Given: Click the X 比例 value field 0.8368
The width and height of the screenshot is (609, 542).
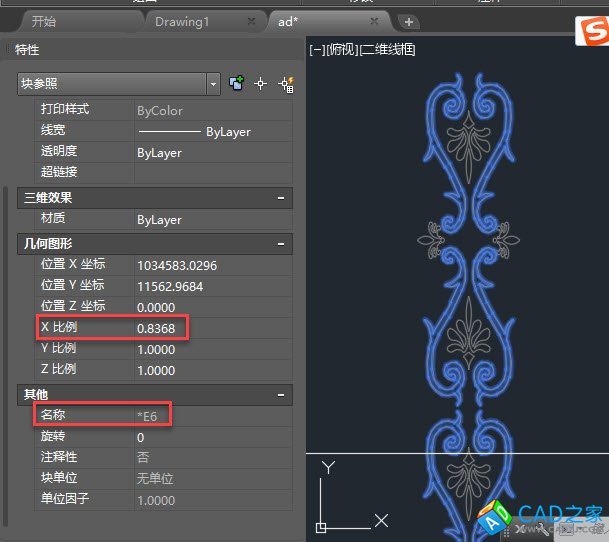Looking at the screenshot, I should (x=212, y=328).
